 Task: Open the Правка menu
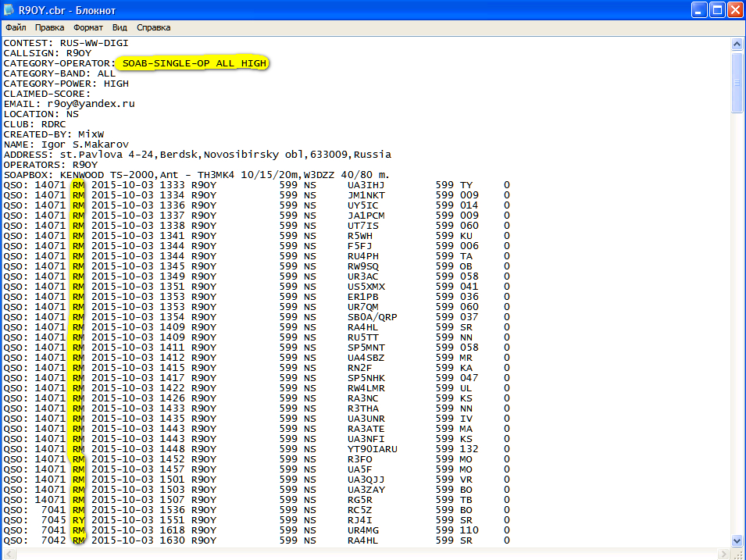[50, 27]
